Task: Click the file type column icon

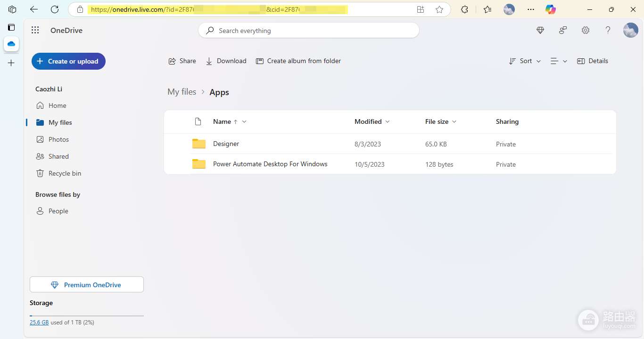Action: (x=198, y=121)
